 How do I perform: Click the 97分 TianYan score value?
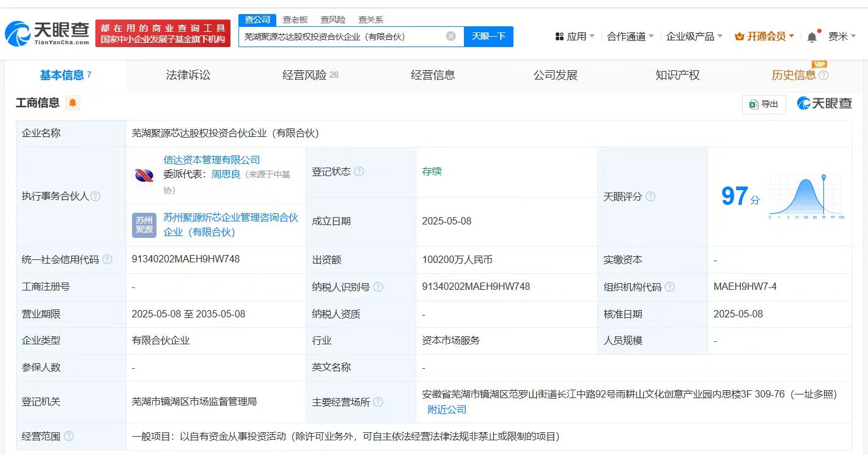click(x=740, y=197)
